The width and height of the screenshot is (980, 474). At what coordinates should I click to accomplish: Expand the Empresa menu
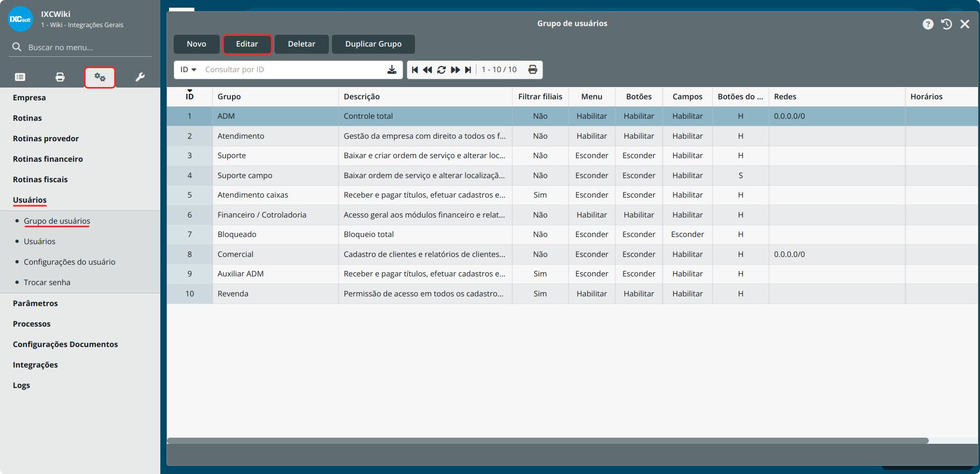29,98
